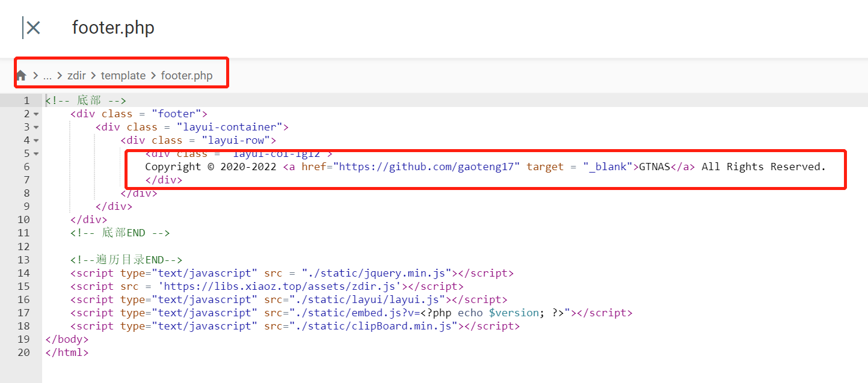
Task: Collapse the fold arrow on line 3
Action: [x=36, y=127]
